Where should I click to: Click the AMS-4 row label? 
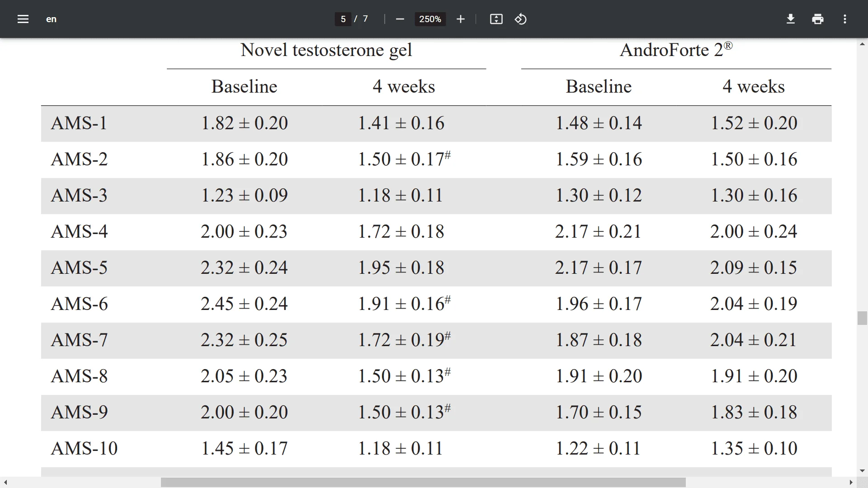pyautogui.click(x=79, y=231)
